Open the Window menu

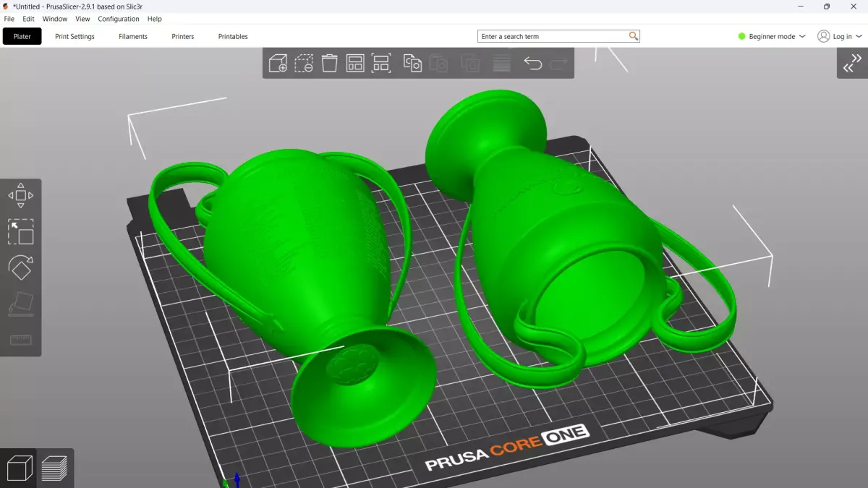click(55, 19)
